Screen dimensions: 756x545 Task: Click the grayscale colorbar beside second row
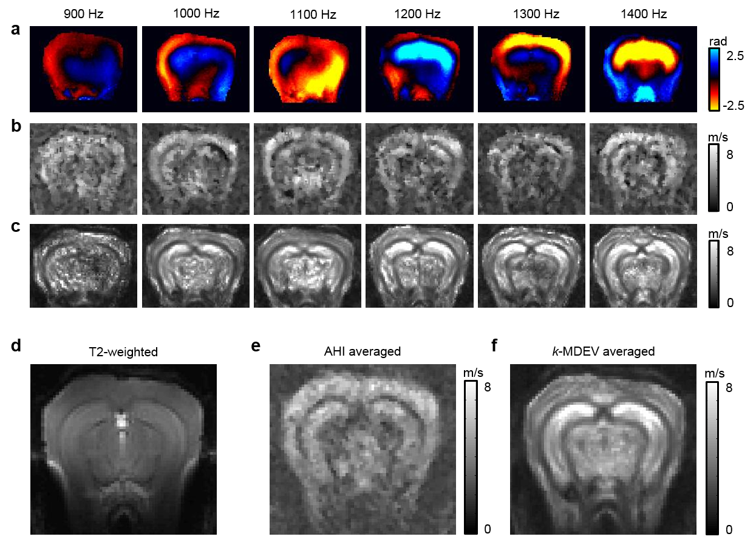click(713, 178)
